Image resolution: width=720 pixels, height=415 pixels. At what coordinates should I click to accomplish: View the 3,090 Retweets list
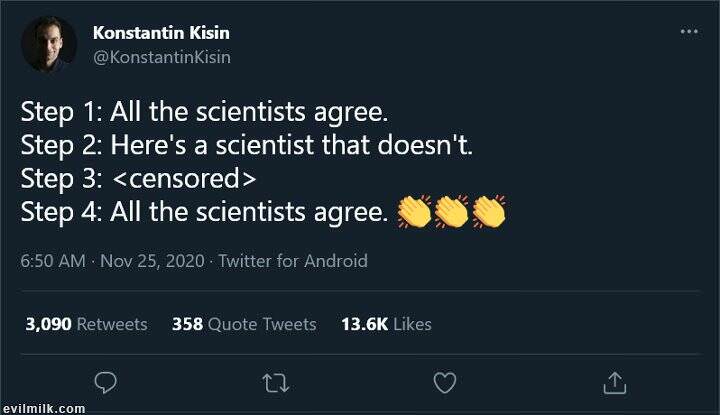86,324
